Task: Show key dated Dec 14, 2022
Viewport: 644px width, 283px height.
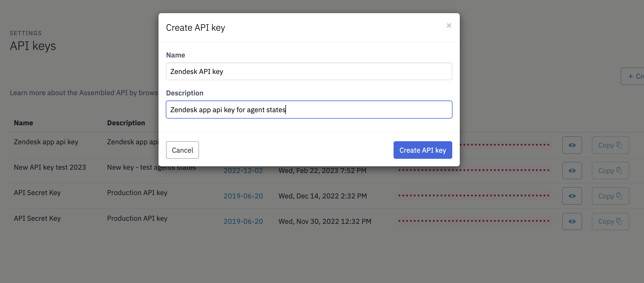Action: 572,196
